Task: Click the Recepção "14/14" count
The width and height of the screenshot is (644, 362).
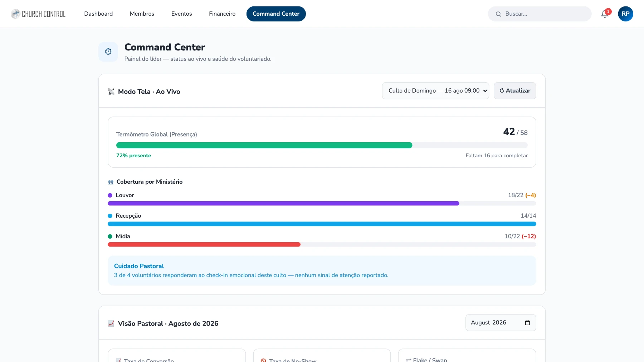Action: 528,216
